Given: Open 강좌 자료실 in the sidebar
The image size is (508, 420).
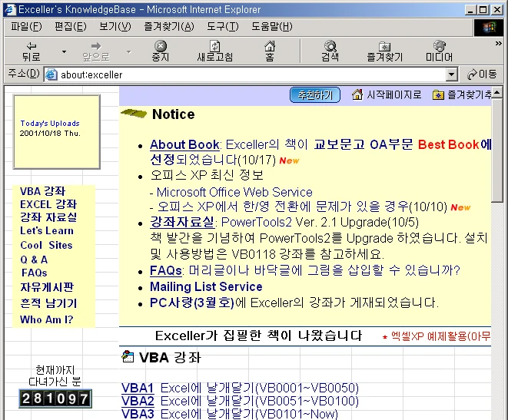Looking at the screenshot, I should click(48, 217).
